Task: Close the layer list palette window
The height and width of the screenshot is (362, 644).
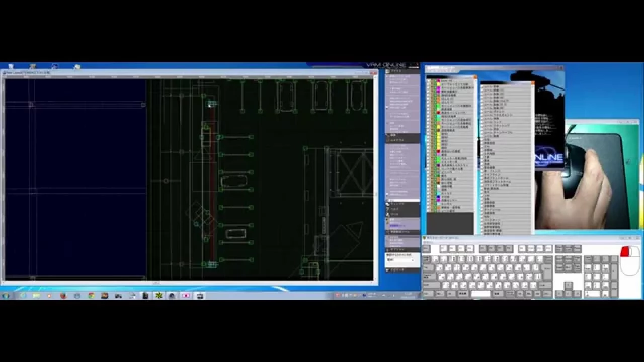Action: (475, 77)
